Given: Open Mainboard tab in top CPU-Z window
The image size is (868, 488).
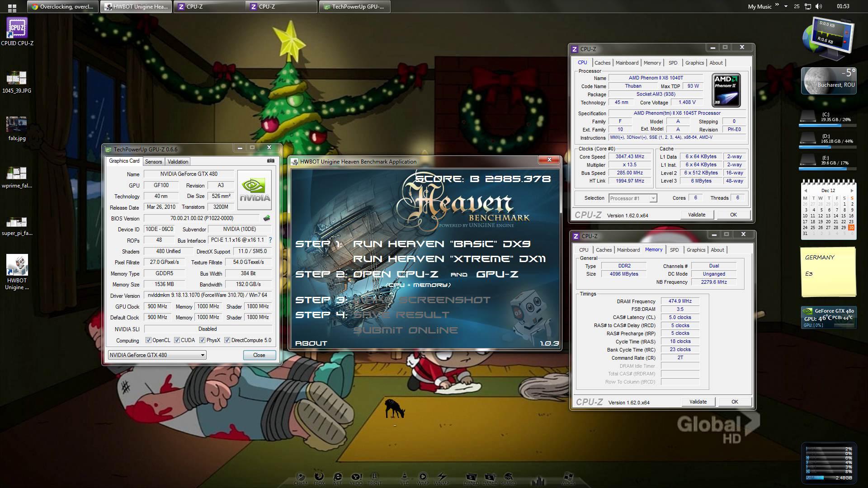Looking at the screenshot, I should 627,63.
